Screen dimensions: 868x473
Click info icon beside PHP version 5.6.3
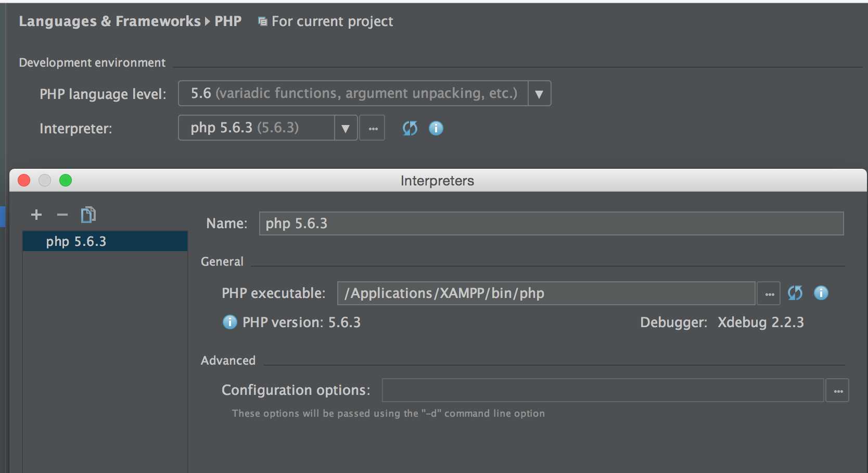click(229, 322)
